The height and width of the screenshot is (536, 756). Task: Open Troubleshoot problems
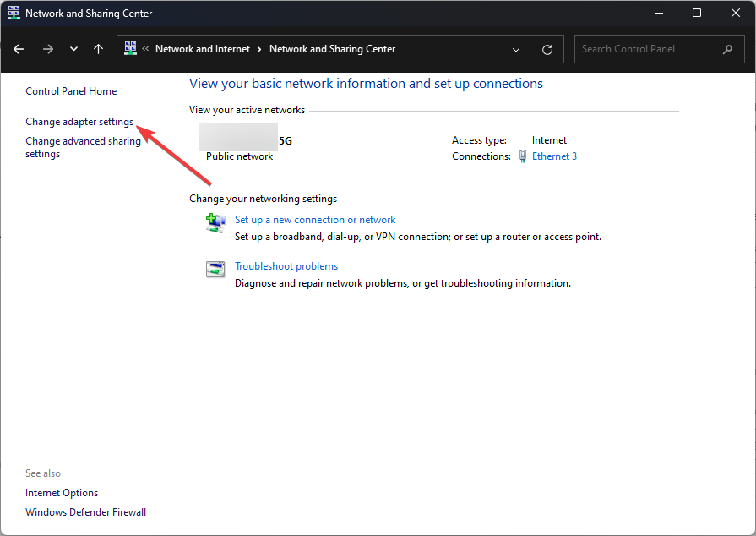[286, 266]
